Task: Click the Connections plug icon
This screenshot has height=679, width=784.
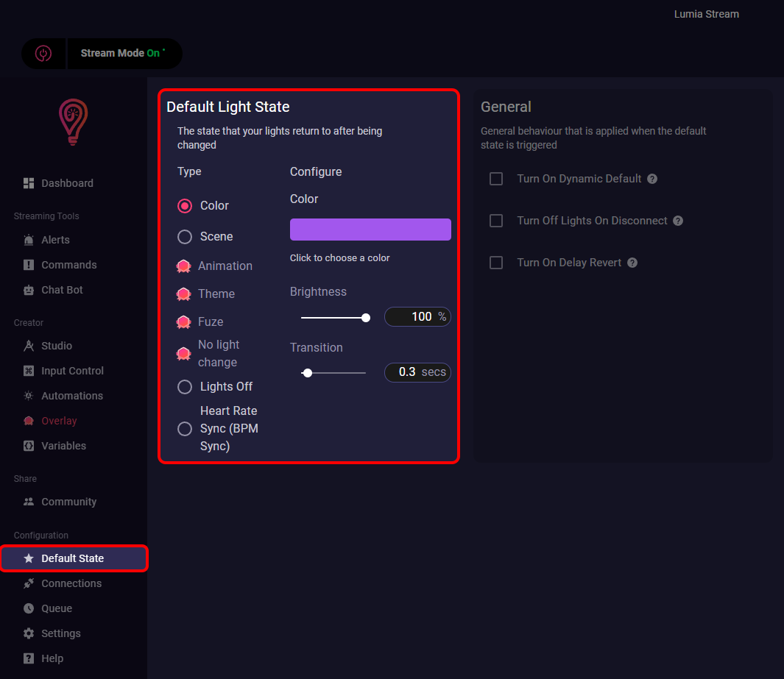Action: point(29,583)
